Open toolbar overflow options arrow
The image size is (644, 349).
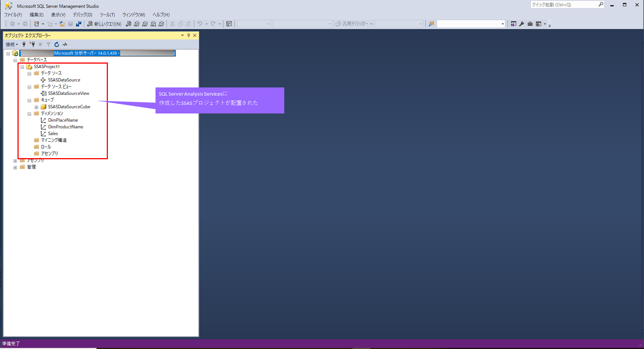[550, 26]
